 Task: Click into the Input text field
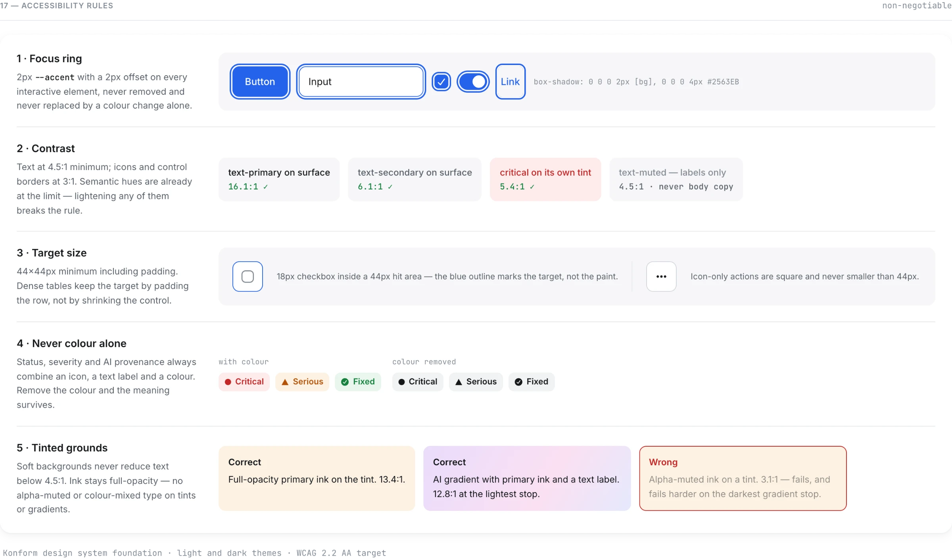click(361, 82)
